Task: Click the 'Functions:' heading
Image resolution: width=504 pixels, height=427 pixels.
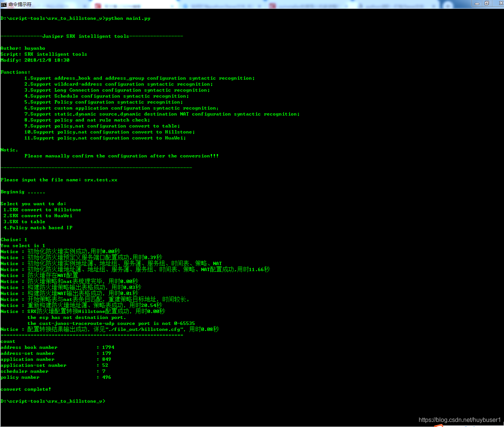Action: [x=15, y=72]
